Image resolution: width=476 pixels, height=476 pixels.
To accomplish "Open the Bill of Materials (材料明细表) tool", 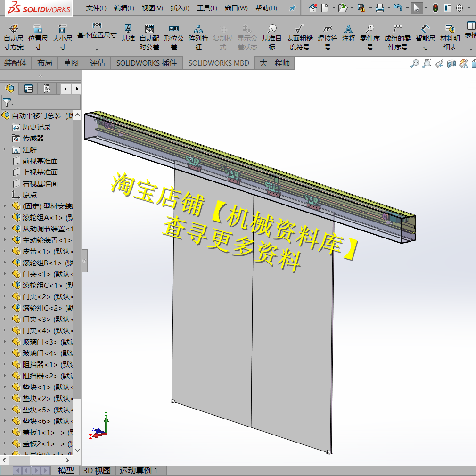I will (450, 37).
